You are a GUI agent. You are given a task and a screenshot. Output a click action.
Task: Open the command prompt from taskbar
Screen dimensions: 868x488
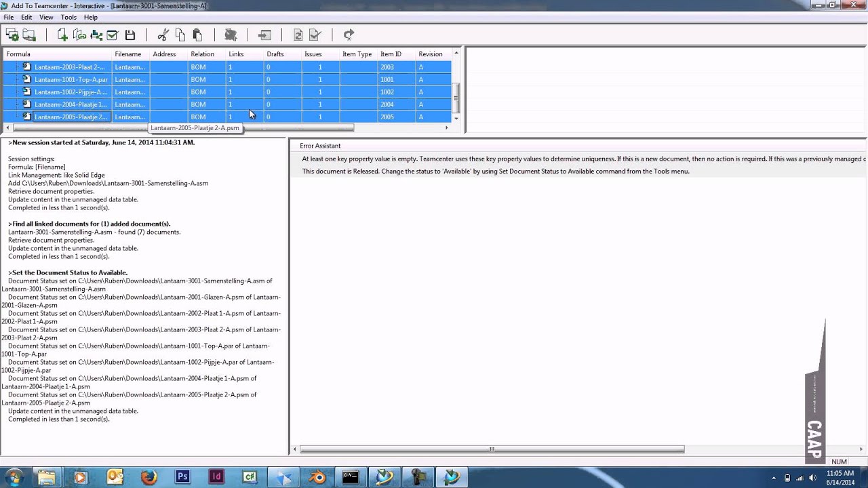[351, 477]
